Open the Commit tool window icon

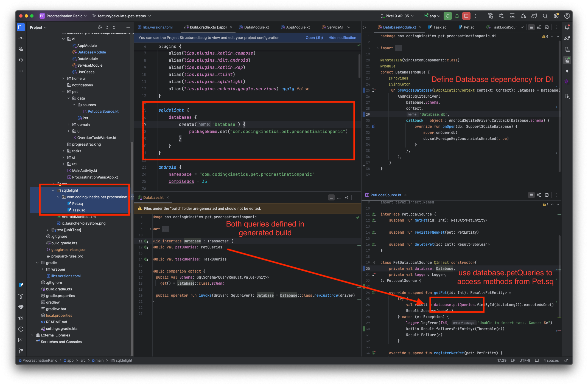tap(21, 38)
